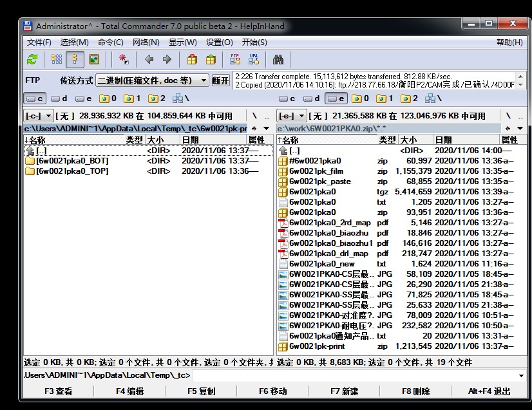Click the green refresh arrows toolbar icon
The width and height of the screenshot is (532, 410).
pyautogui.click(x=32, y=60)
